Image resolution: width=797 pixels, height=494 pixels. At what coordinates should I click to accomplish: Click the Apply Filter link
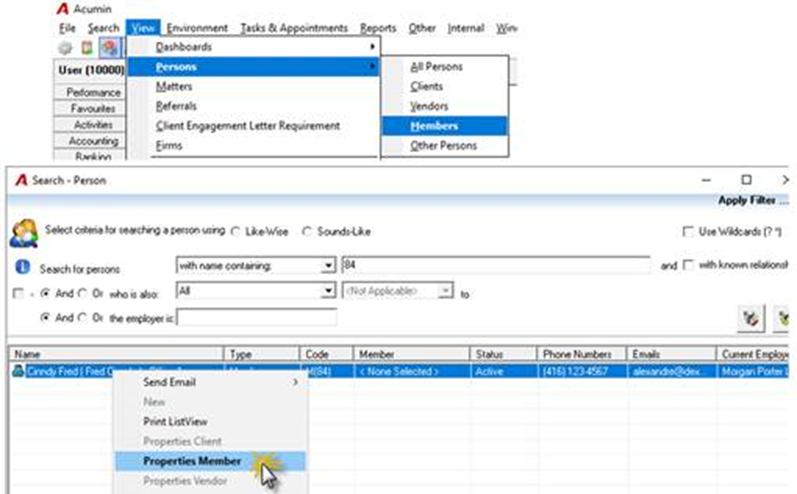pos(747,200)
